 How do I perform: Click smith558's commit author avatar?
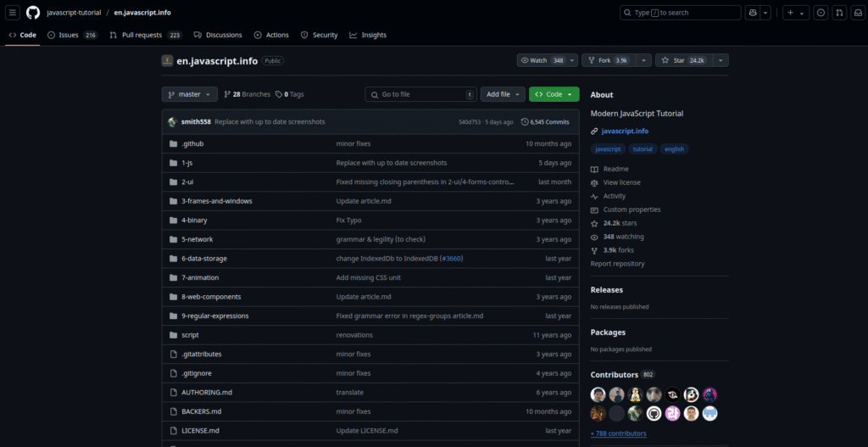coord(173,122)
